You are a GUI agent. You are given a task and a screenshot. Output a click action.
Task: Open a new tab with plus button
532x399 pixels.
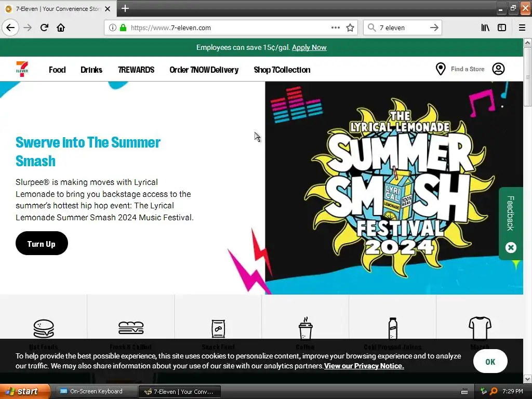pyautogui.click(x=125, y=8)
